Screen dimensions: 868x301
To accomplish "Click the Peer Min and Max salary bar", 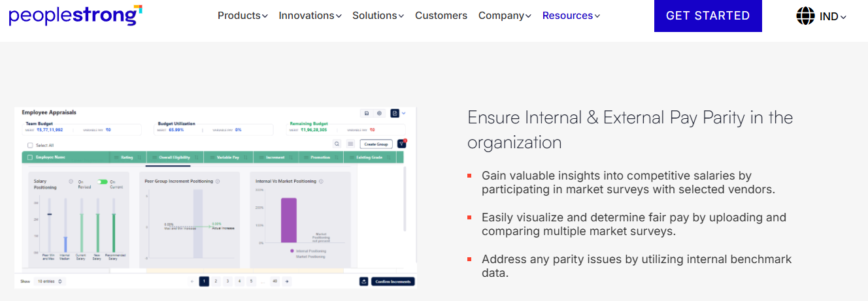I will [49, 225].
